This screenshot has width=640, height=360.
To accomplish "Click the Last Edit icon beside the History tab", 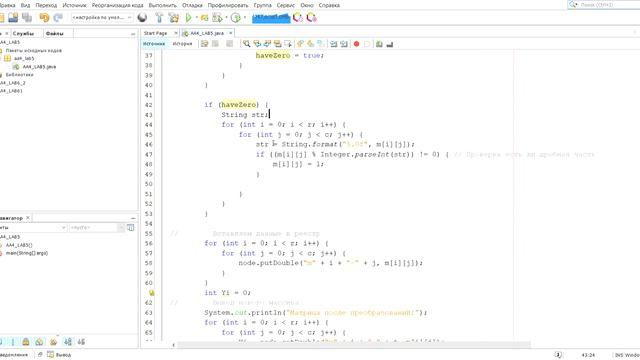I will [204, 44].
